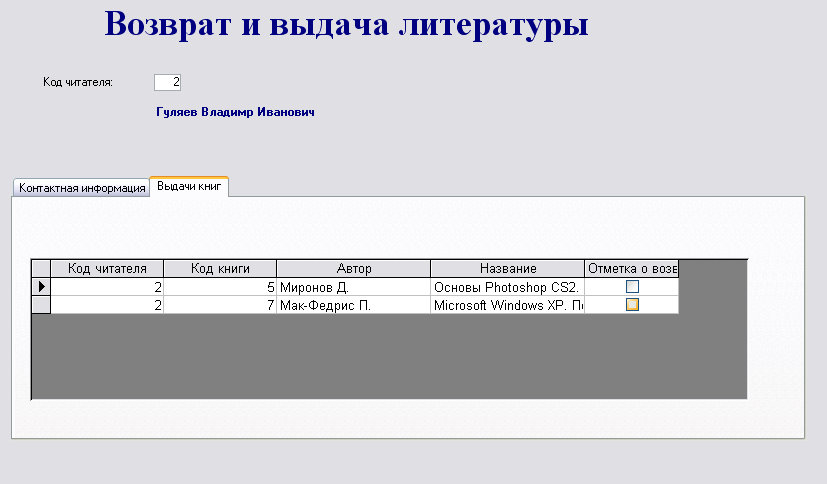The image size is (827, 484).
Task: Select the Миронов Д. author cell
Action: (x=353, y=287)
